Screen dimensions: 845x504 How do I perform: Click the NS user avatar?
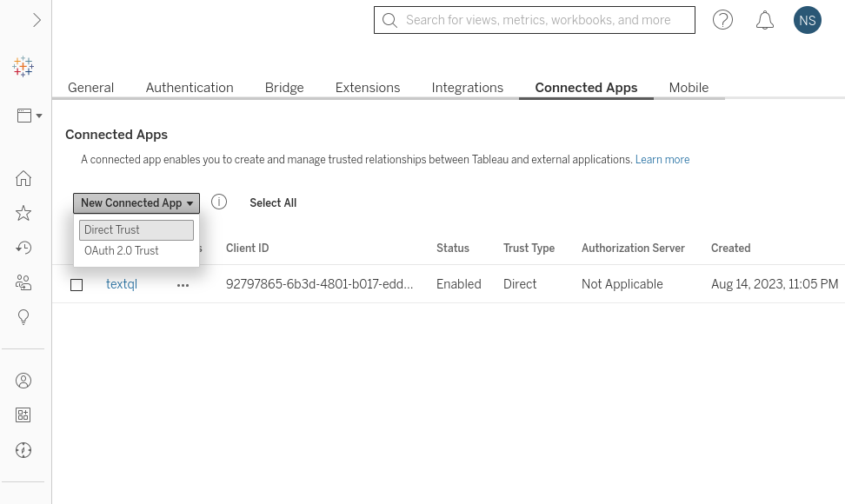[x=807, y=19]
